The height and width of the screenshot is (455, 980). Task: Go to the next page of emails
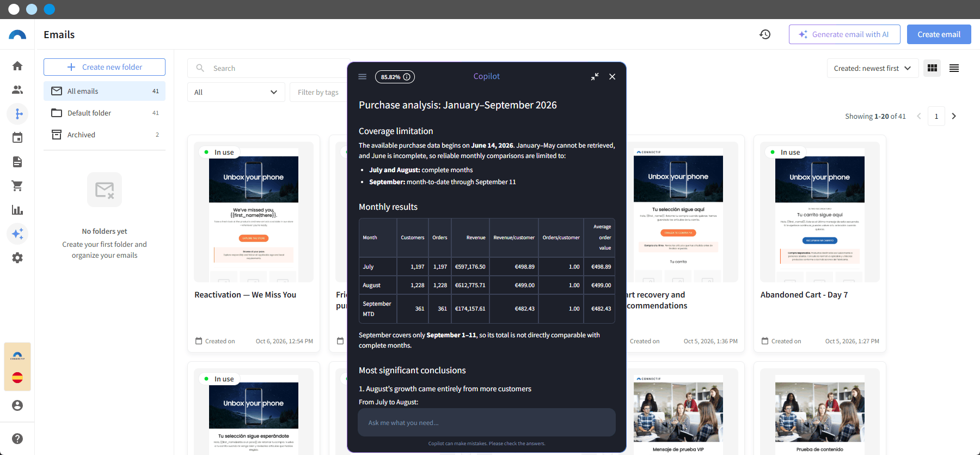[954, 116]
